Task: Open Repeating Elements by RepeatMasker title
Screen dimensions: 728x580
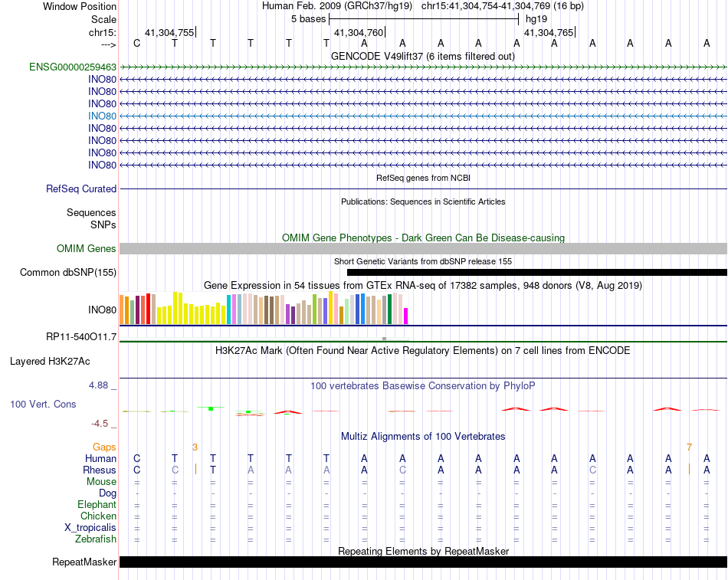Action: pos(423,551)
